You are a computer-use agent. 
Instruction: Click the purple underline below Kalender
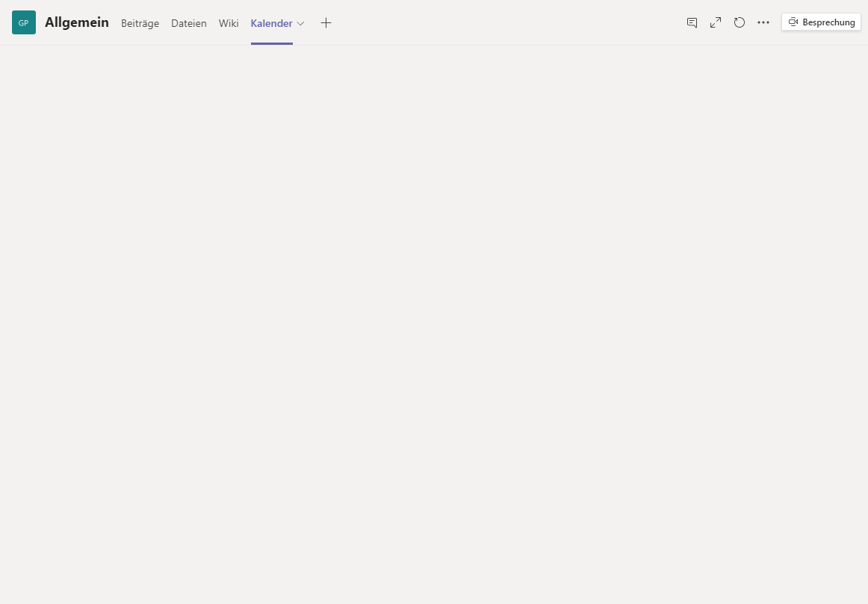click(x=272, y=43)
